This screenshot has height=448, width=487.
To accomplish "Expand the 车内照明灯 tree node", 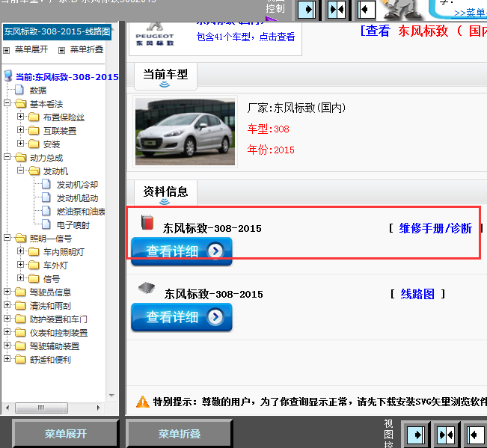I will (20, 251).
